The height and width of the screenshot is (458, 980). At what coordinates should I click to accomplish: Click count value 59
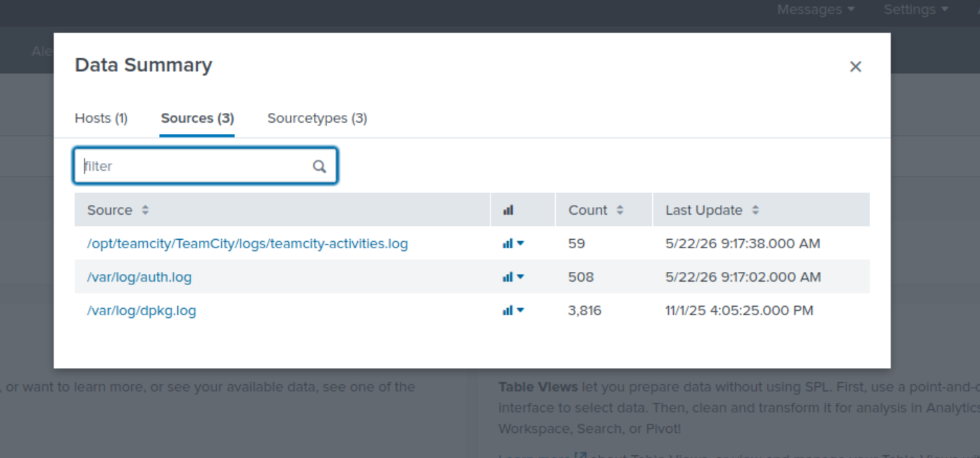577,243
